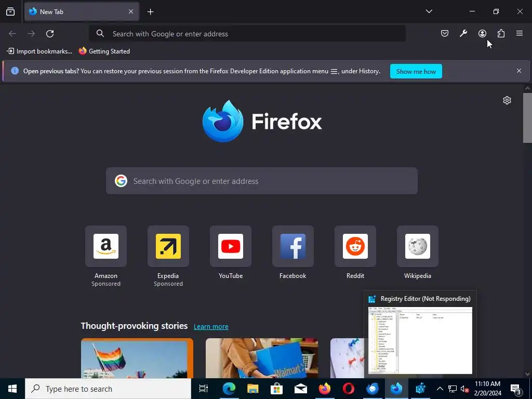Open the Windows Start menu
Viewport: 532px width, 399px height.
(12, 389)
